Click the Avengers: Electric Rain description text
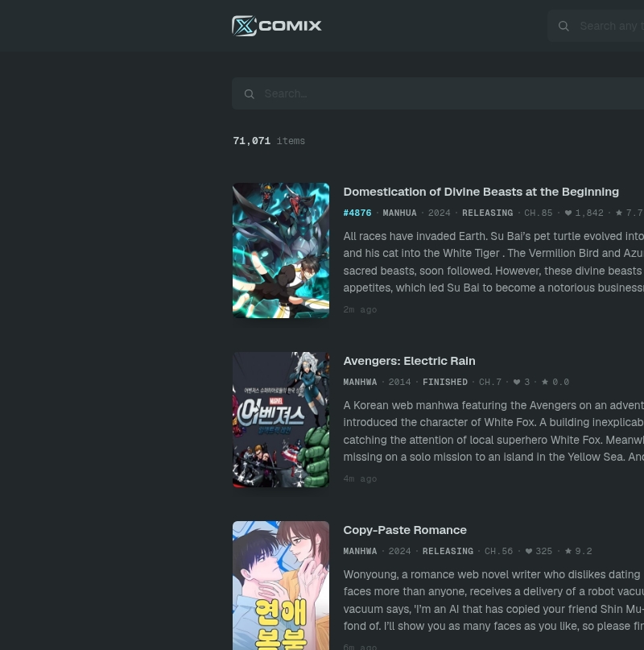This screenshot has height=650, width=644. [493, 431]
